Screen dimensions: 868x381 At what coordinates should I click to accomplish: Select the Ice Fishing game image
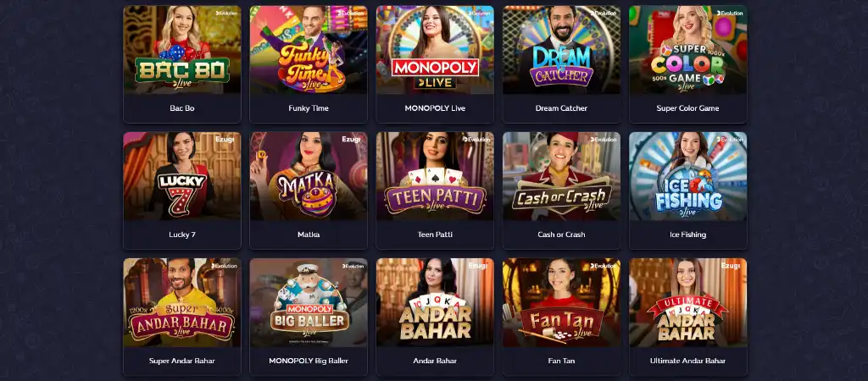click(688, 176)
